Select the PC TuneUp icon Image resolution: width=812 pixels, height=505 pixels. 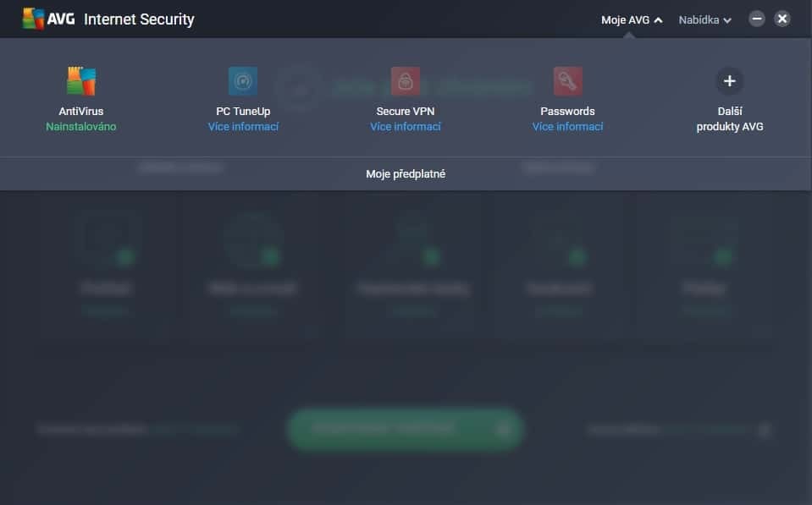pos(243,80)
